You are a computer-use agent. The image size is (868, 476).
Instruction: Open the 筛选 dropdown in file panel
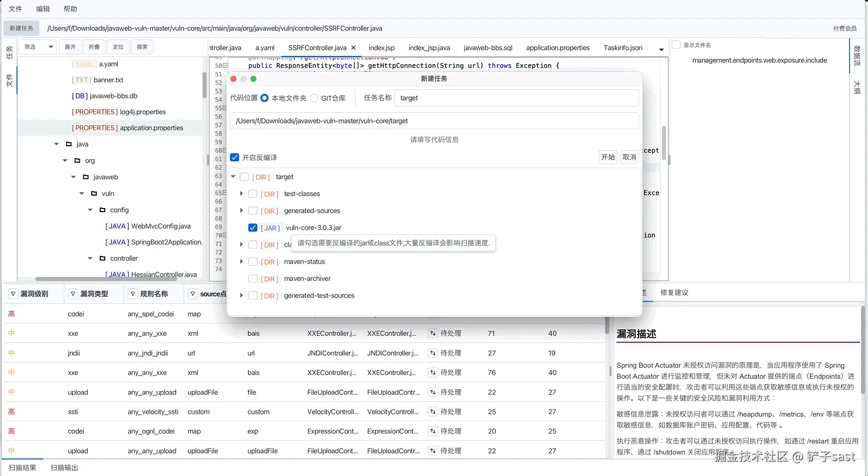(38, 47)
